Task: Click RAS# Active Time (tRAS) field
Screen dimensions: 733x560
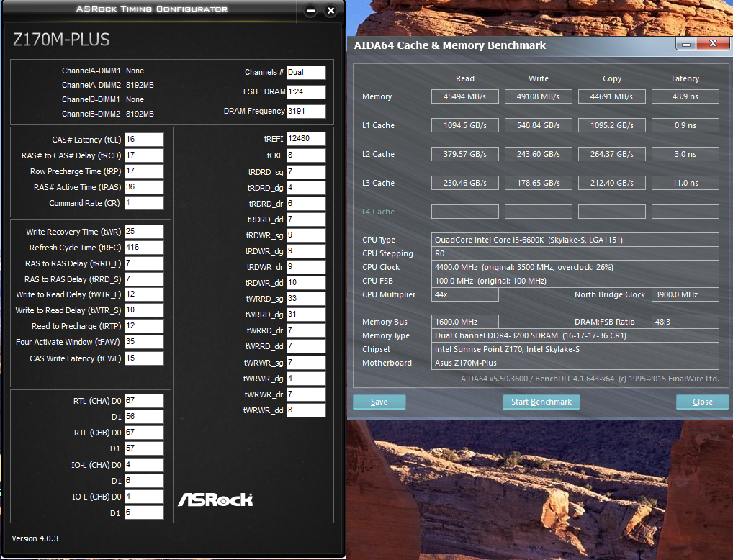Action: point(144,187)
